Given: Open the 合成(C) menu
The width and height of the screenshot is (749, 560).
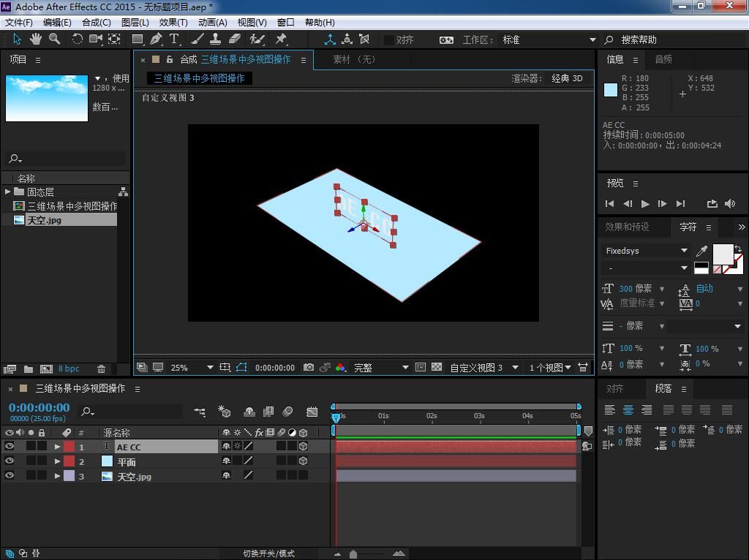Looking at the screenshot, I should [97, 23].
